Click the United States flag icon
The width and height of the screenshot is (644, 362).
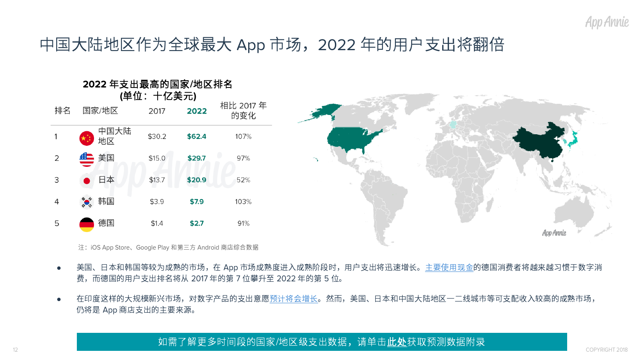87,160
